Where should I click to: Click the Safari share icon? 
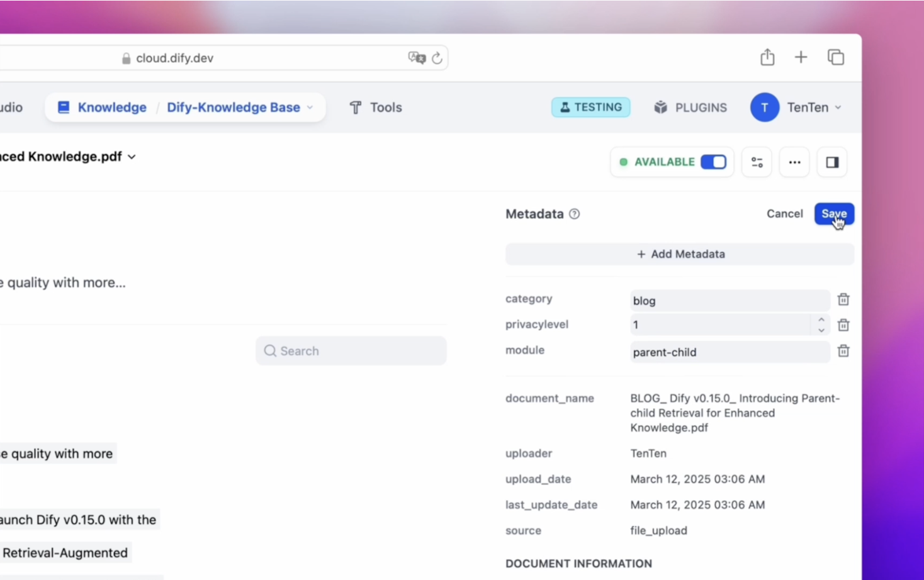[767, 57]
